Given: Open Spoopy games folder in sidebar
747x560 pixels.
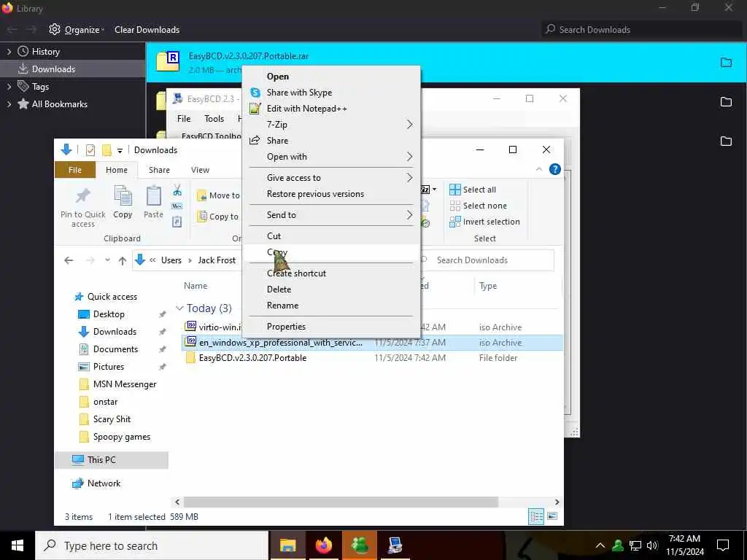Looking at the screenshot, I should pyautogui.click(x=122, y=437).
